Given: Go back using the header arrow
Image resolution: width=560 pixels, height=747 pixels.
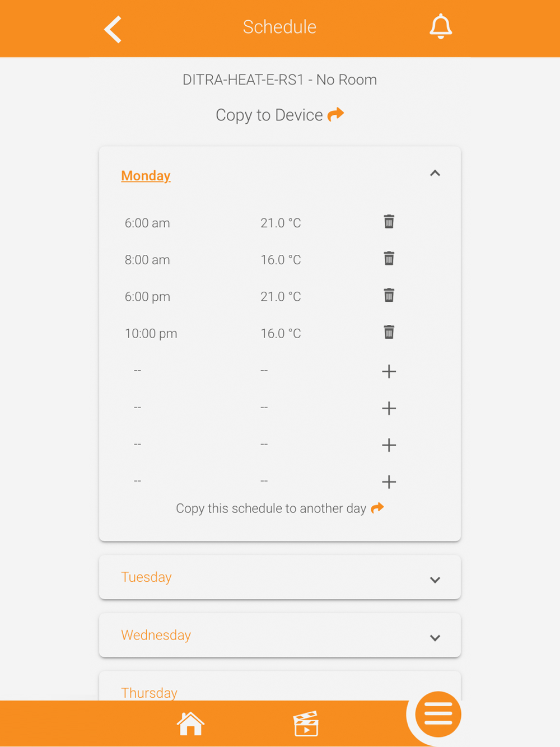Looking at the screenshot, I should [113, 29].
